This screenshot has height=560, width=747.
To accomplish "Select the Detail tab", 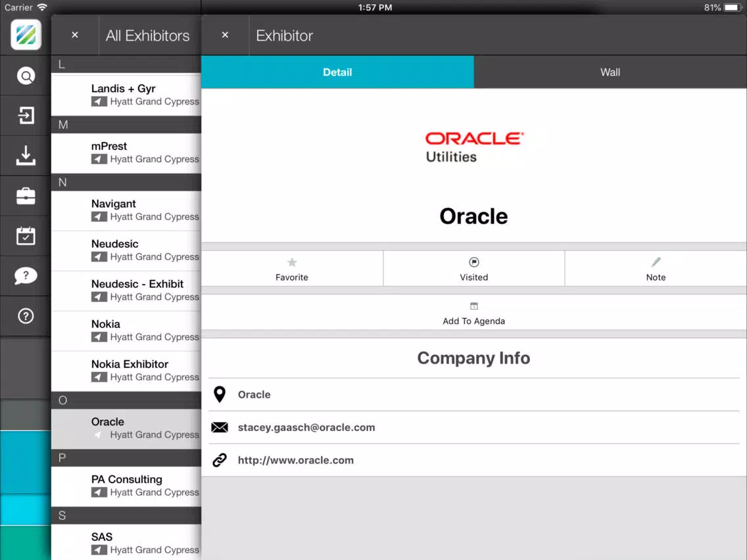I will tap(337, 72).
